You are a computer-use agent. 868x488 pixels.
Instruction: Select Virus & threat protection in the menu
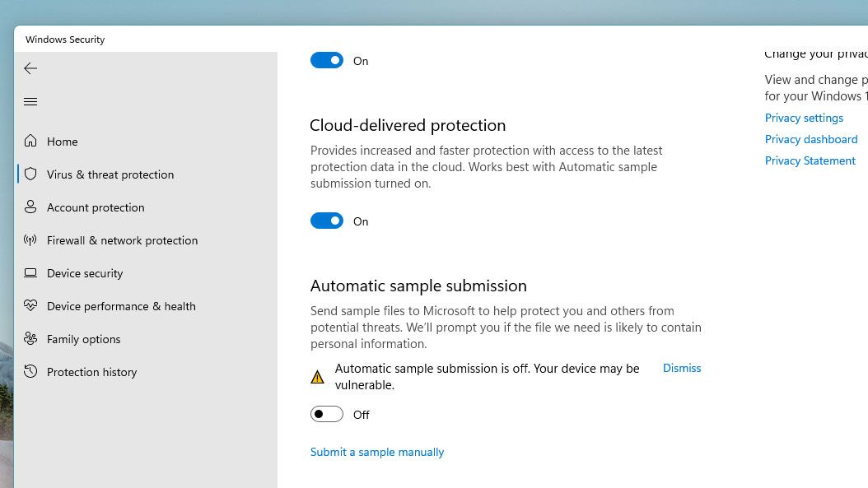pyautogui.click(x=110, y=174)
